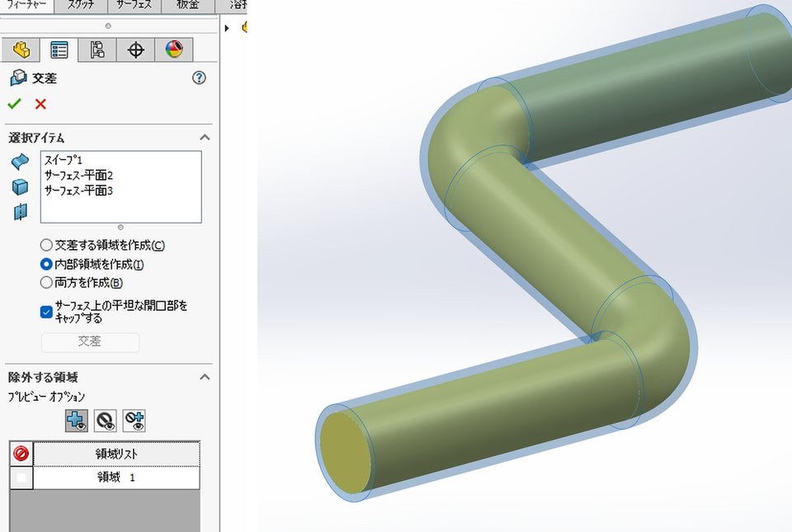Select 両方を作成 radio button
The height and width of the screenshot is (532, 792).
click(46, 283)
